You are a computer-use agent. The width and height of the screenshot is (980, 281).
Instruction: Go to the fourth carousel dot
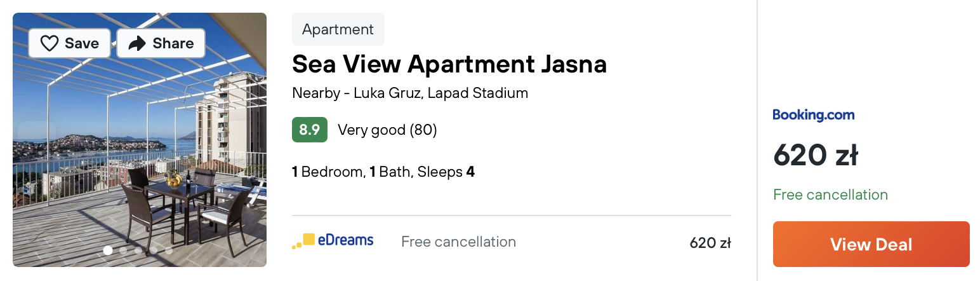coord(154,250)
